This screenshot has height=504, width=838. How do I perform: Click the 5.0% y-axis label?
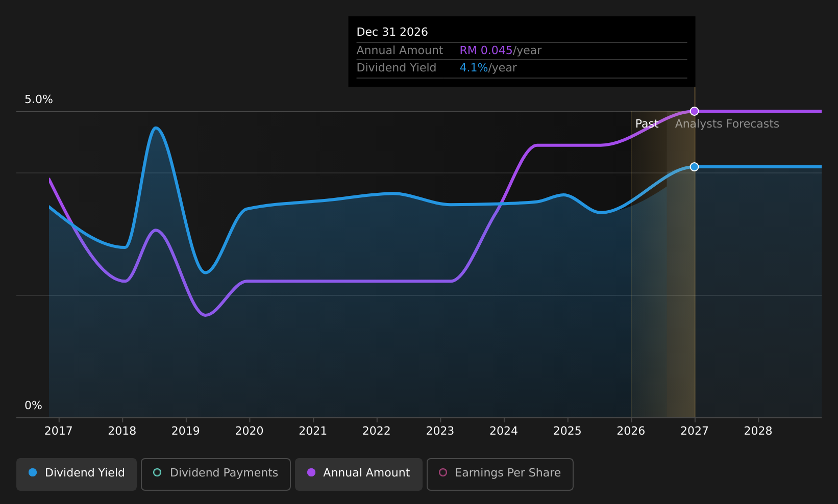(39, 99)
